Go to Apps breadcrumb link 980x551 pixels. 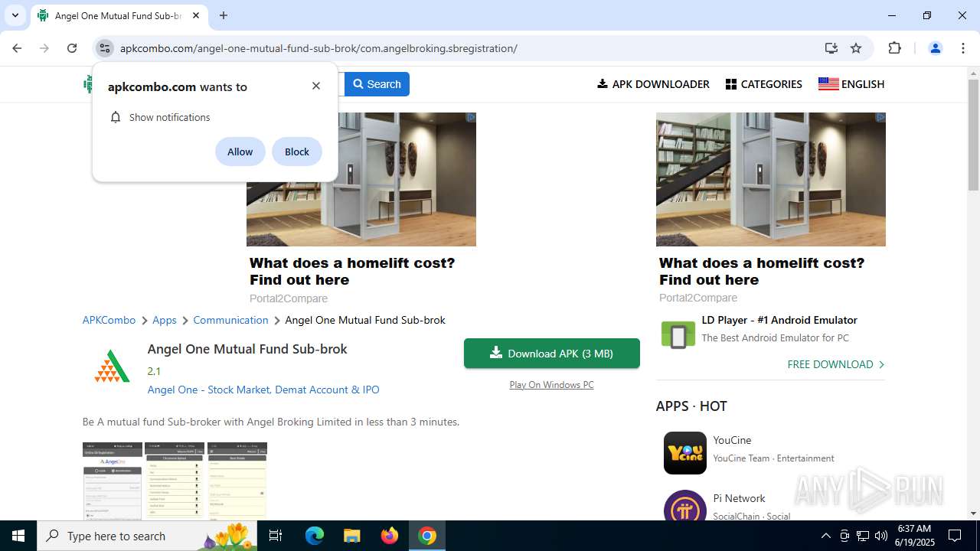(x=165, y=320)
